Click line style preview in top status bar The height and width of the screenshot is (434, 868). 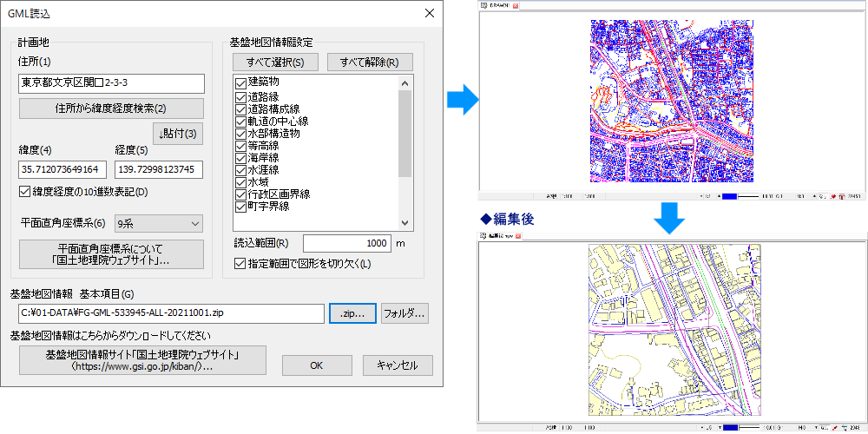click(748, 196)
